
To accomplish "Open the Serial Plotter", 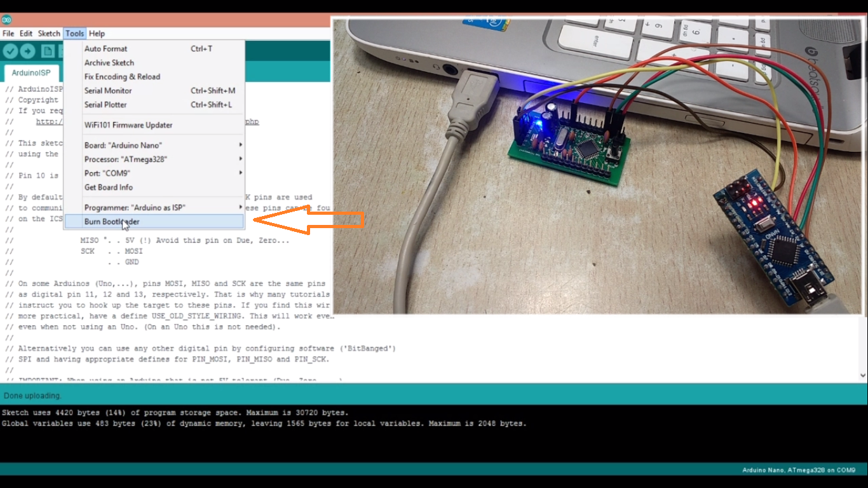I will [105, 104].
